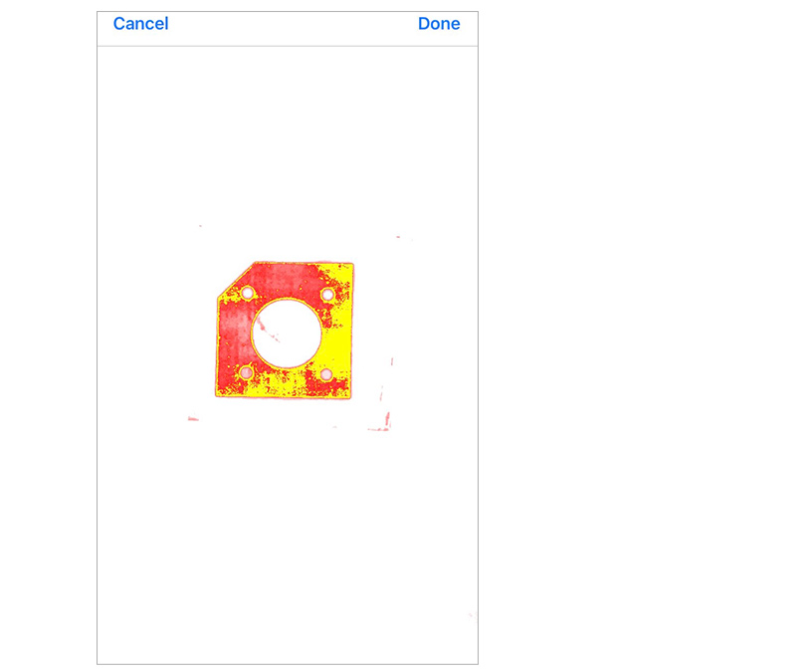Click the plate's bottom-right square corner
The image size is (812, 671).
point(349,396)
